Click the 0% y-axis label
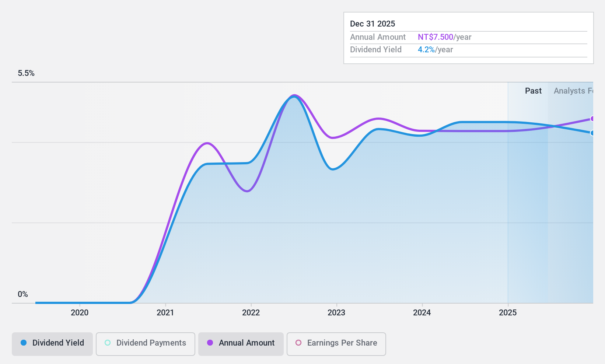 [x=23, y=294]
